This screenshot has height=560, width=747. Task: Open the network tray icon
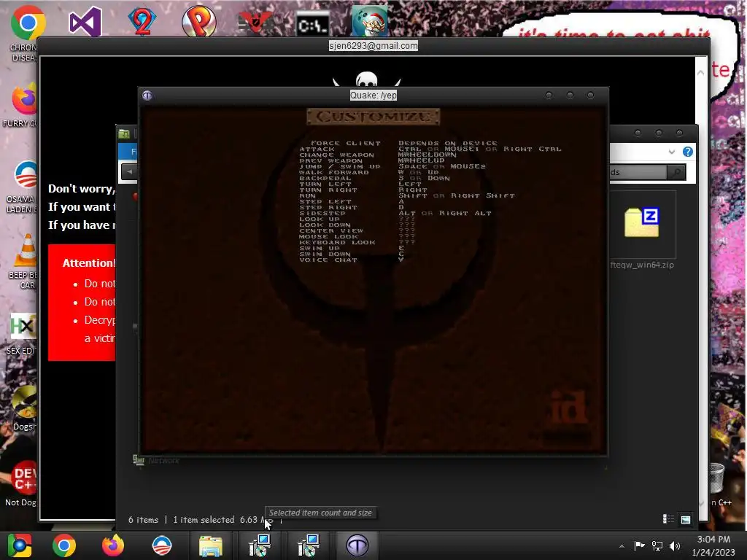(x=657, y=545)
